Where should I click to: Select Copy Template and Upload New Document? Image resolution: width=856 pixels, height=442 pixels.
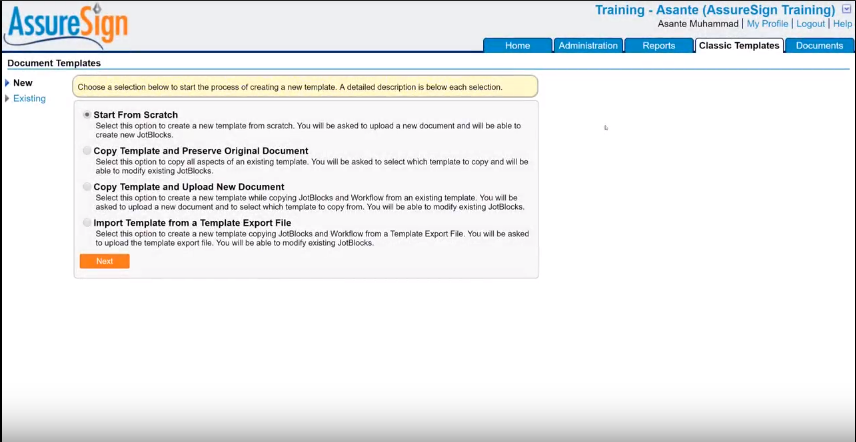pos(87,187)
